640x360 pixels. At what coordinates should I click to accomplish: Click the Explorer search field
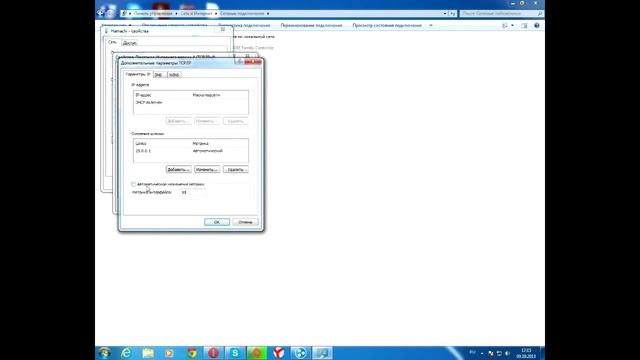click(502, 13)
